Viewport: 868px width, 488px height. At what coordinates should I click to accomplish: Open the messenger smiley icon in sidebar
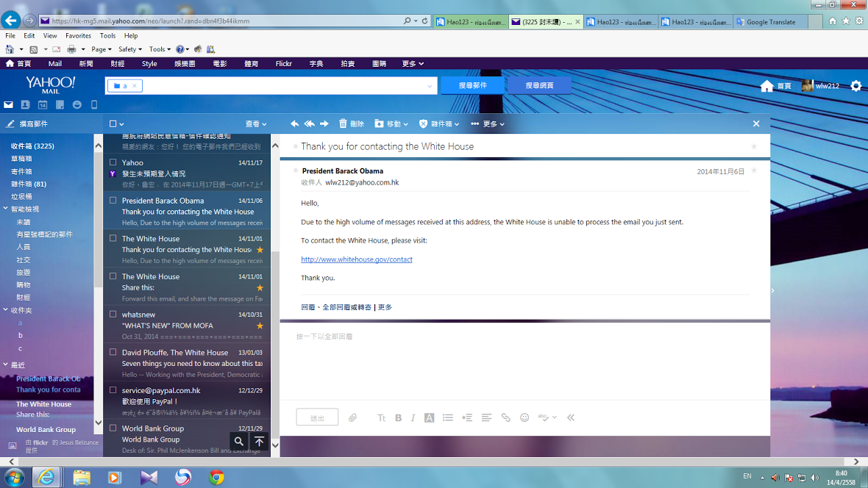77,104
